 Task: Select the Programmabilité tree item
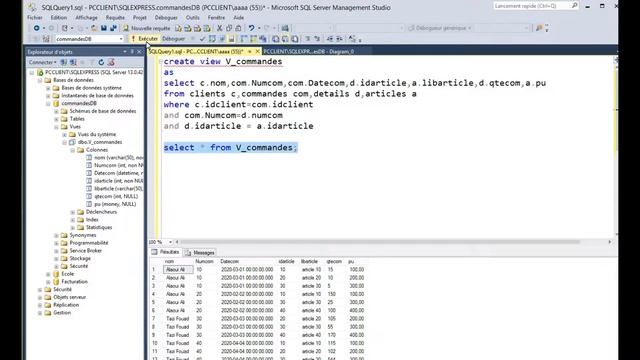(x=89, y=243)
